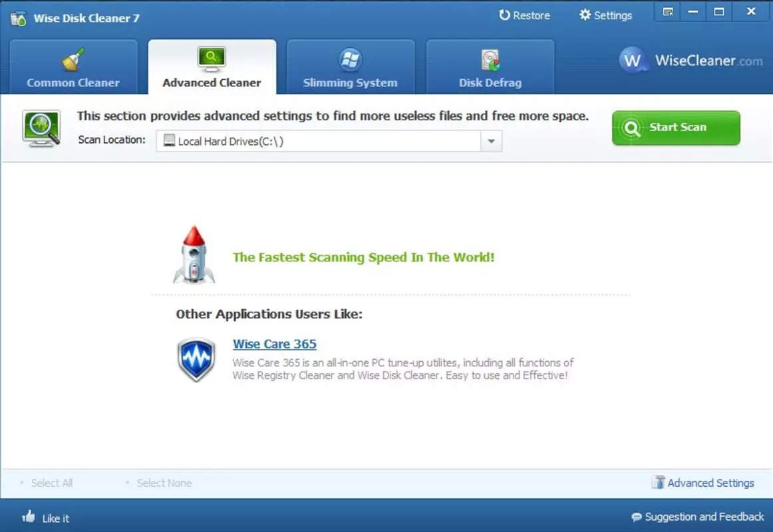Click the hard disk icon on Disk Defrag
This screenshot has height=532, width=773.
[490, 60]
